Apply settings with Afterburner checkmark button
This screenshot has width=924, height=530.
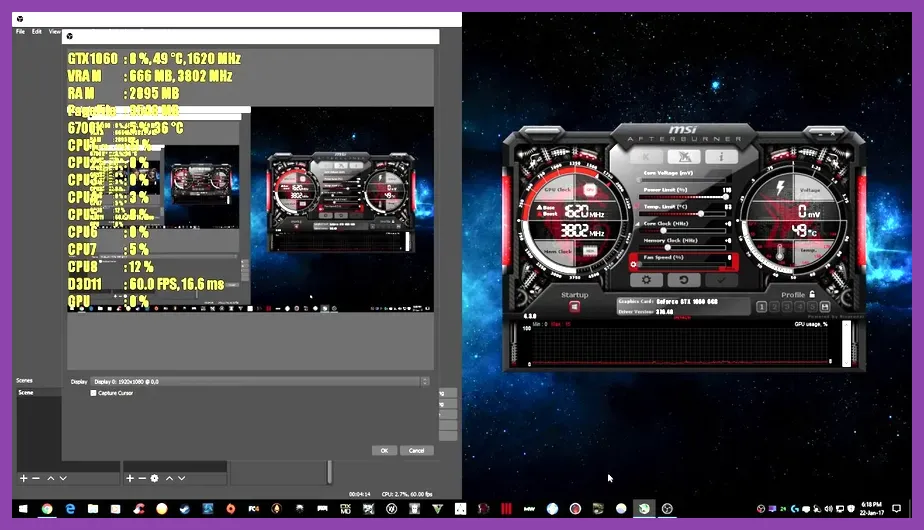coord(721,280)
